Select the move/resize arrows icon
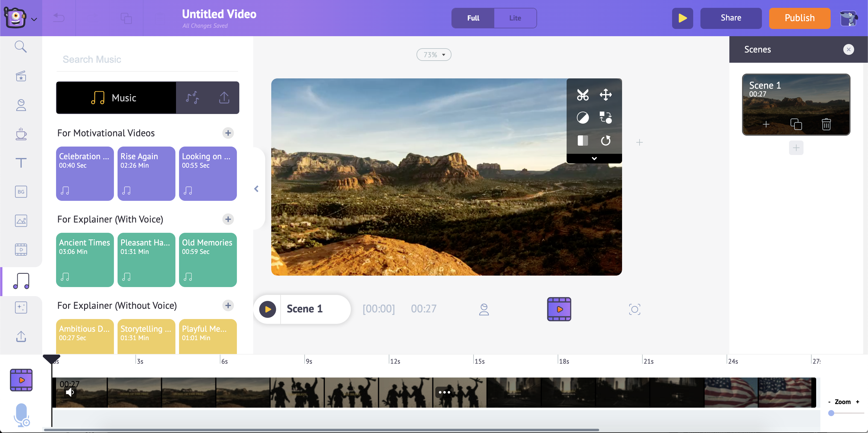 605,95
